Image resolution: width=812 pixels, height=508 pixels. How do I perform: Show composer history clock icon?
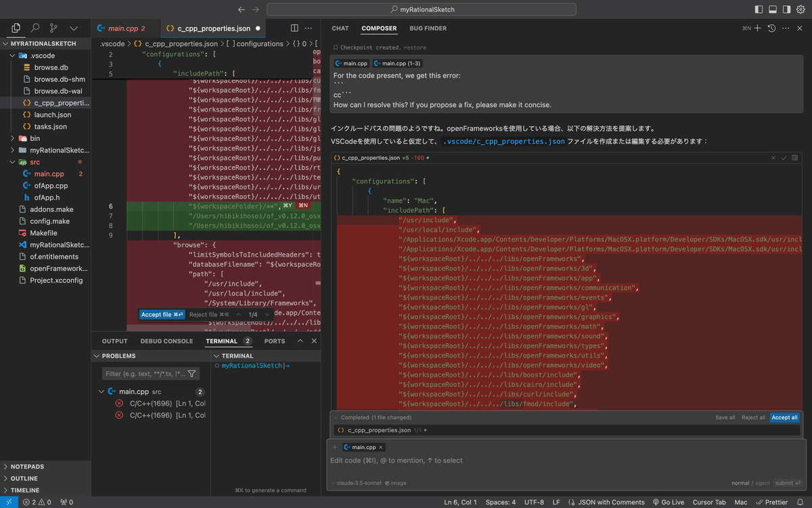pyautogui.click(x=771, y=28)
